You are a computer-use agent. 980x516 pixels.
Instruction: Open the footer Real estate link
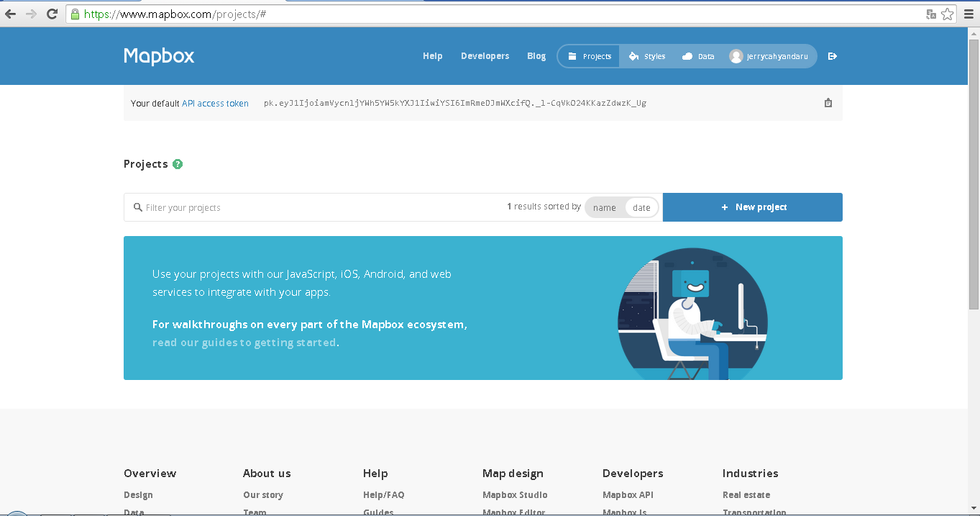(746, 495)
